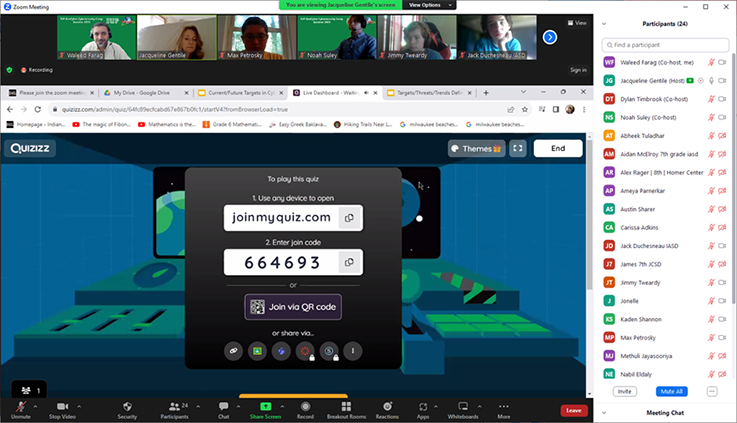Image resolution: width=737 pixels, height=423 pixels.
Task: Share via Microsoft Teams icon
Action: click(281, 351)
